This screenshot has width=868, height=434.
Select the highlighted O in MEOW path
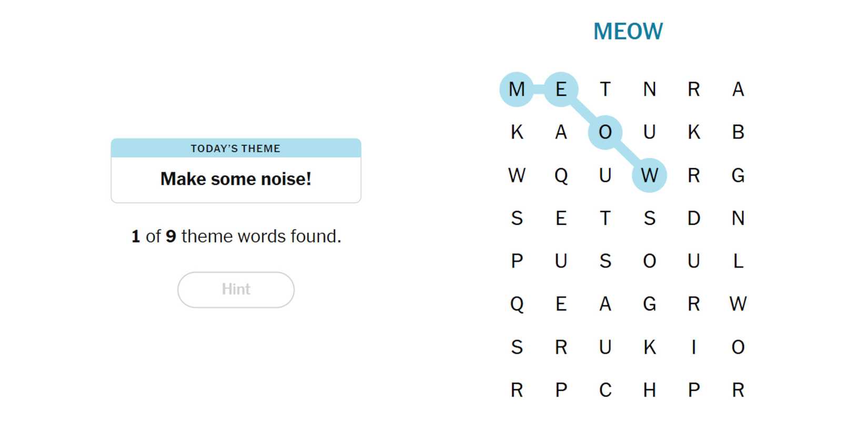click(605, 132)
